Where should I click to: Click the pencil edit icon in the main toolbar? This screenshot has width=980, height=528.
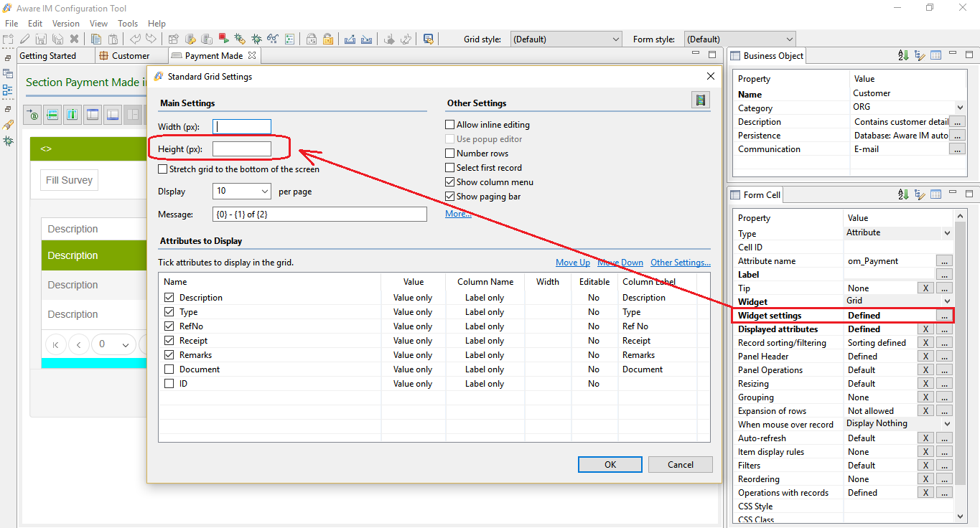(25, 39)
